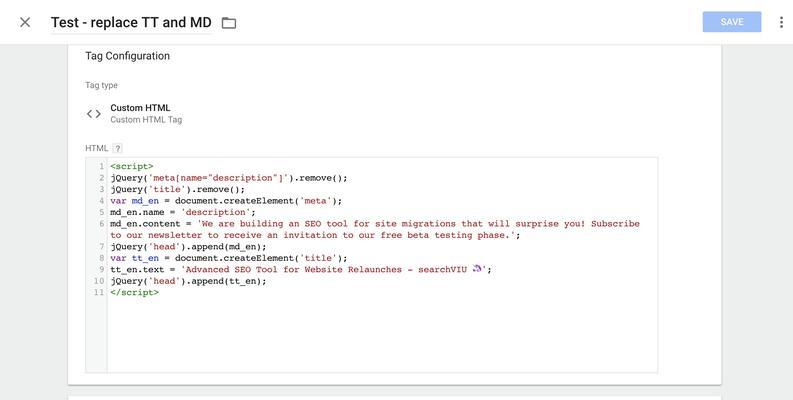Viewport: 793px width, 400px height.
Task: Click the emoji in the title string
Action: tap(478, 269)
